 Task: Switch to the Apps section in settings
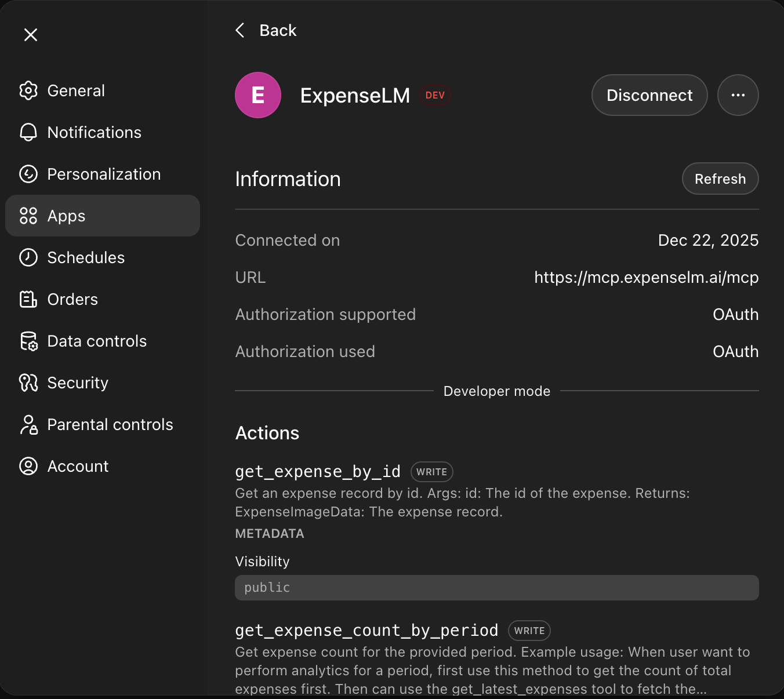pyautogui.click(x=66, y=216)
